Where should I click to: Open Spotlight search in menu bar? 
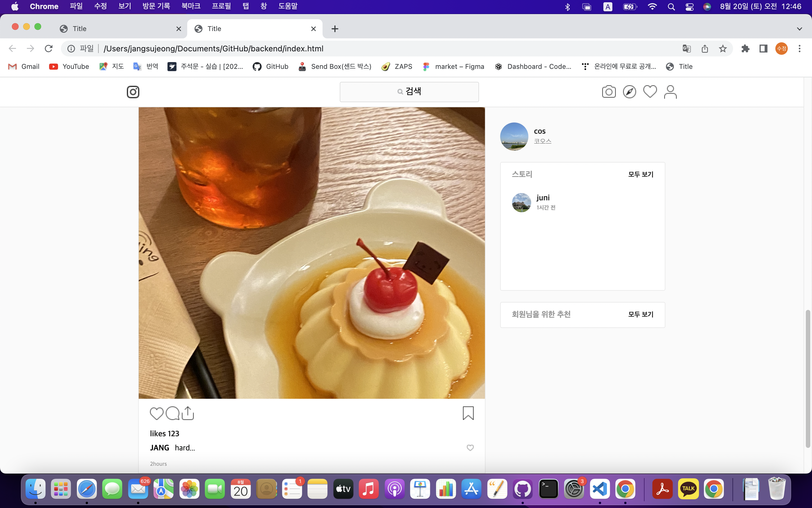pyautogui.click(x=671, y=7)
